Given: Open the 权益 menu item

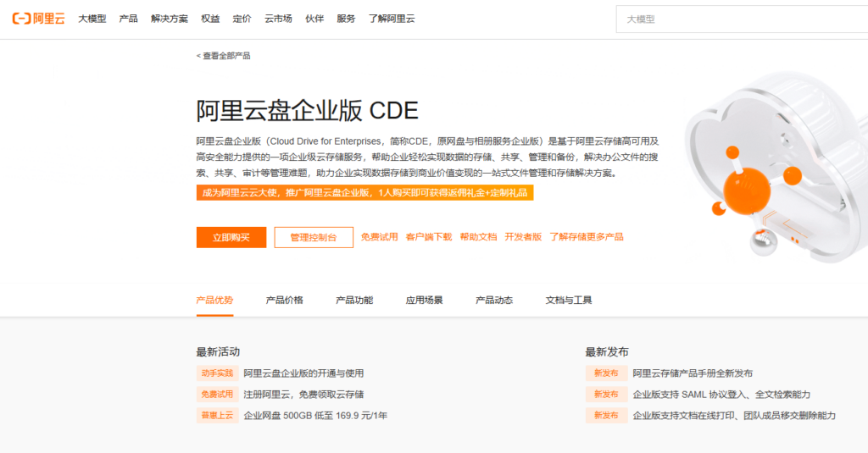Looking at the screenshot, I should click(210, 19).
